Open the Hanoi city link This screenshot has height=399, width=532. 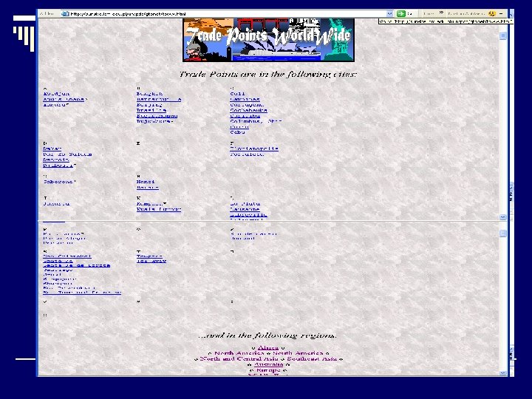pos(146,182)
